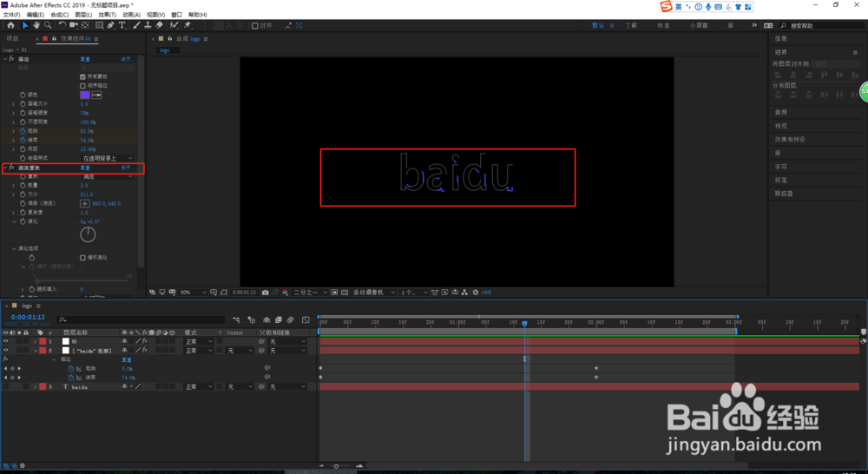Image resolution: width=868 pixels, height=474 pixels.
Task: Select the Zoom magnifier tool
Action: click(48, 25)
